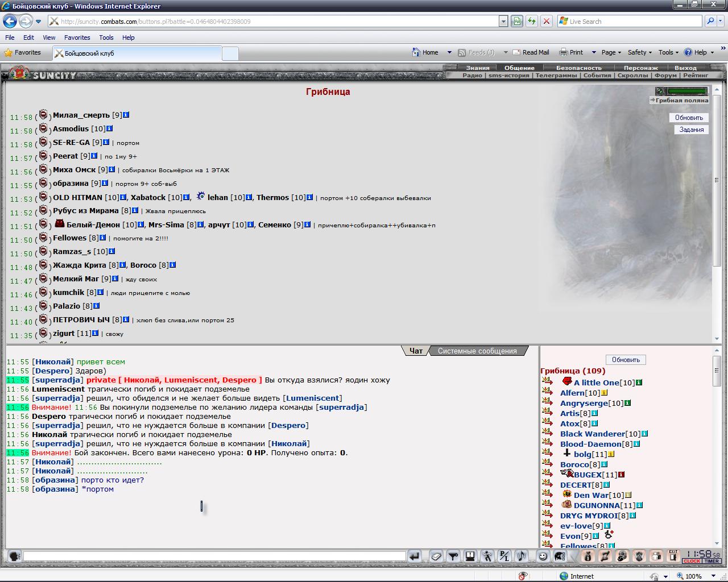Switch to the Системные сообщения tab
Screen dimensions: 728x582
(477, 351)
